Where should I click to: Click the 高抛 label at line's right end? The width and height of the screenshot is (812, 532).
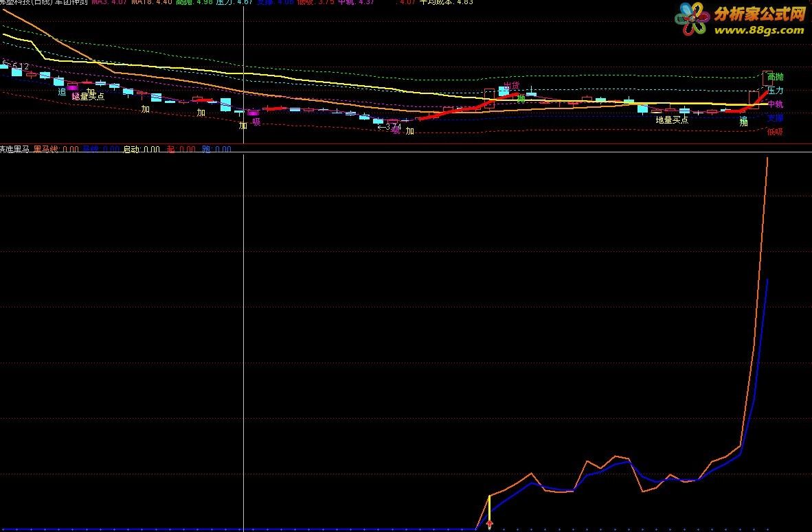[x=775, y=77]
